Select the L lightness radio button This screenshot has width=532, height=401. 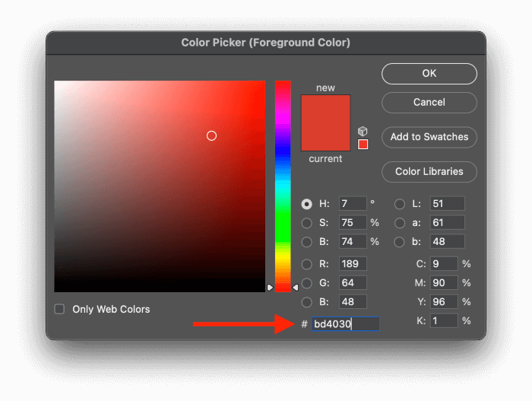399,204
